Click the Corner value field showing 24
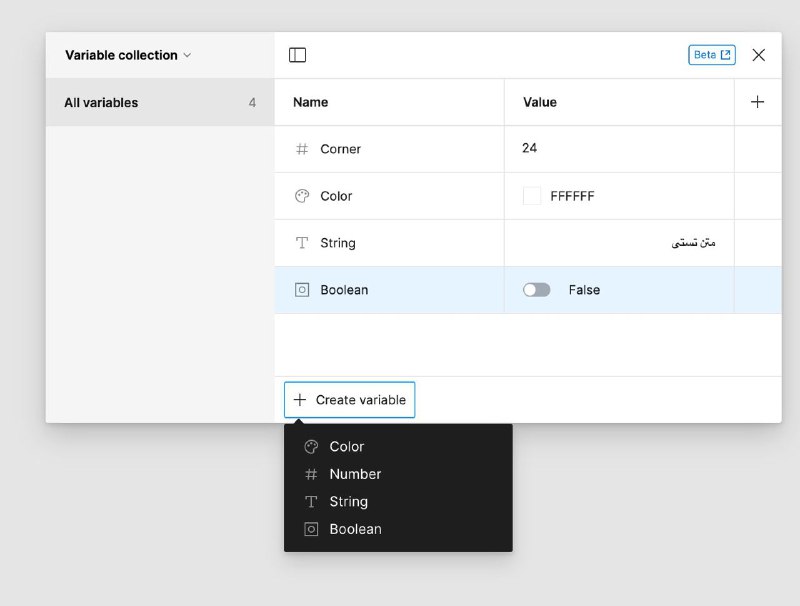800x606 pixels. pyautogui.click(x=619, y=149)
